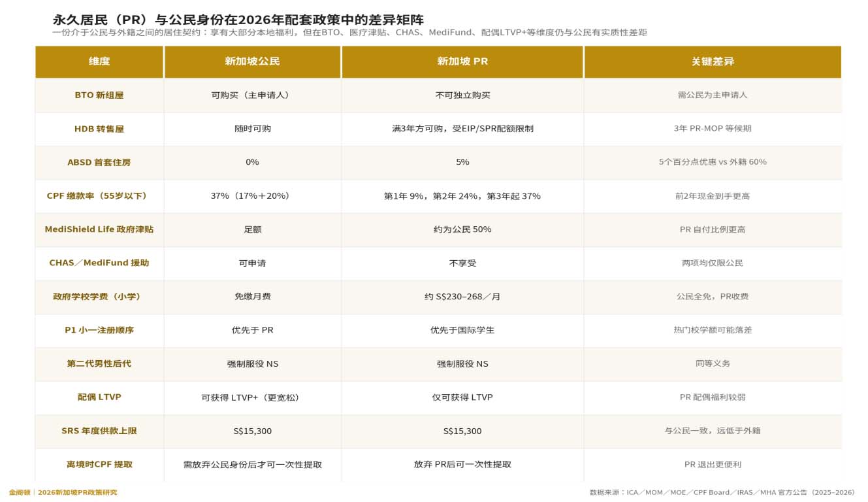Screen dimensions: 868x502
Task: Click the cell 不可独立购买
Action: pos(462,95)
